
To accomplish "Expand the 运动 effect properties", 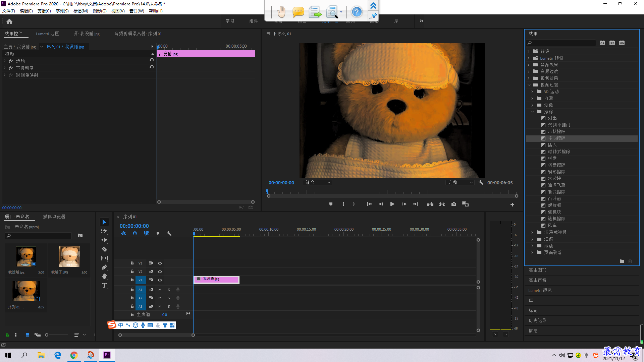I will coord(5,61).
